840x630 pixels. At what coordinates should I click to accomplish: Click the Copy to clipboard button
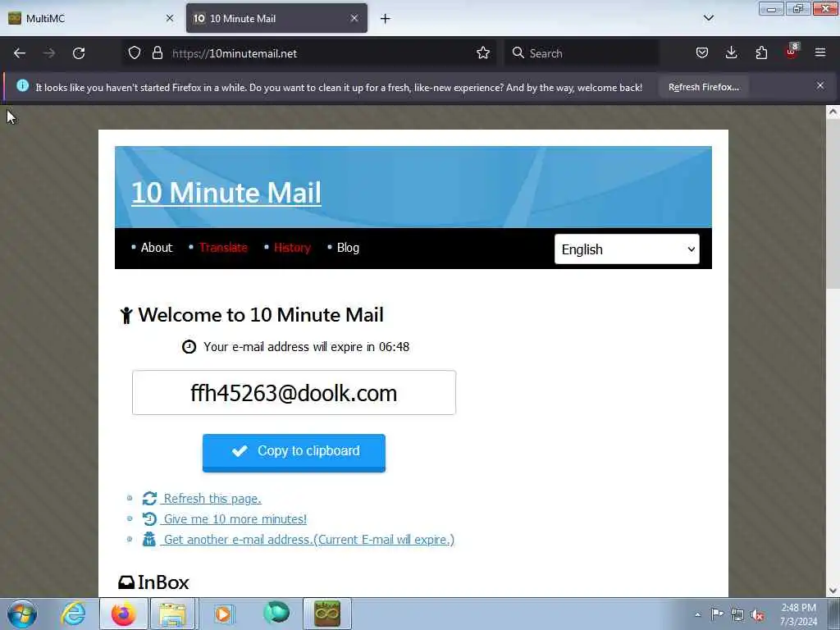tap(294, 453)
